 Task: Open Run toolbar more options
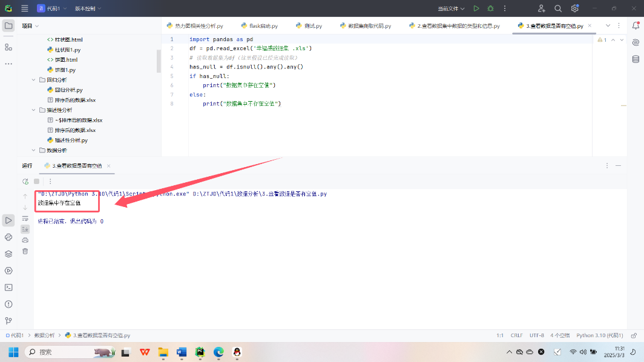[50, 181]
